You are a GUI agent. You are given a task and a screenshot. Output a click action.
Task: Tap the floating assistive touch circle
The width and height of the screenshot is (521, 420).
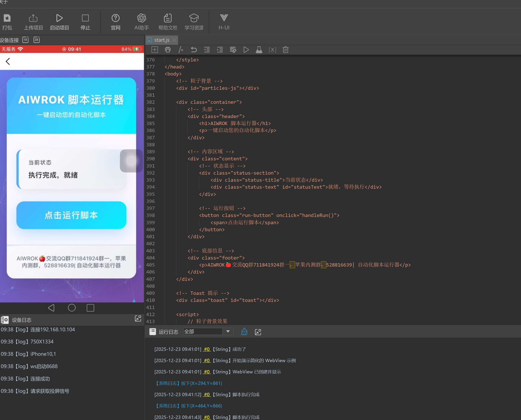click(131, 161)
